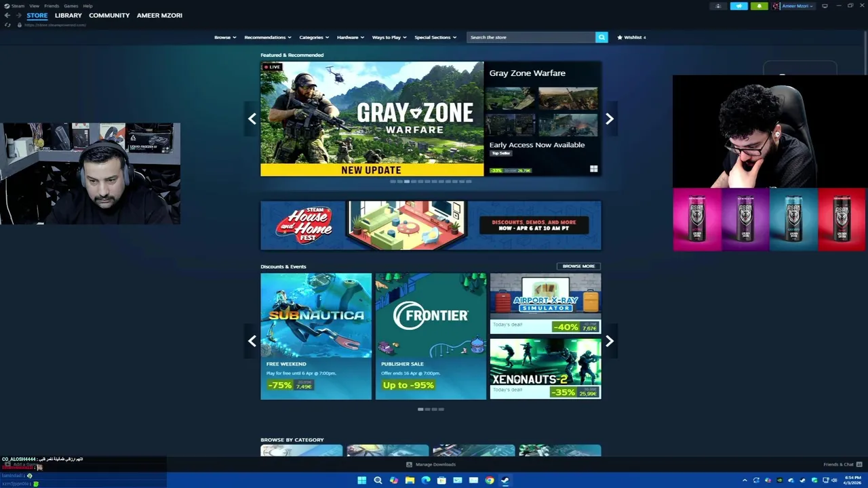The height and width of the screenshot is (488, 868).
Task: Show next Discounts & Events page arrow
Action: coord(610,341)
